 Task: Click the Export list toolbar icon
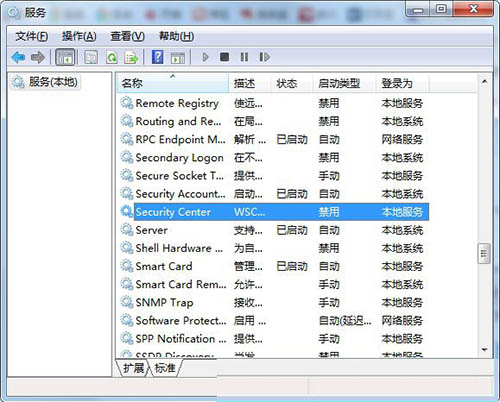pos(131,57)
